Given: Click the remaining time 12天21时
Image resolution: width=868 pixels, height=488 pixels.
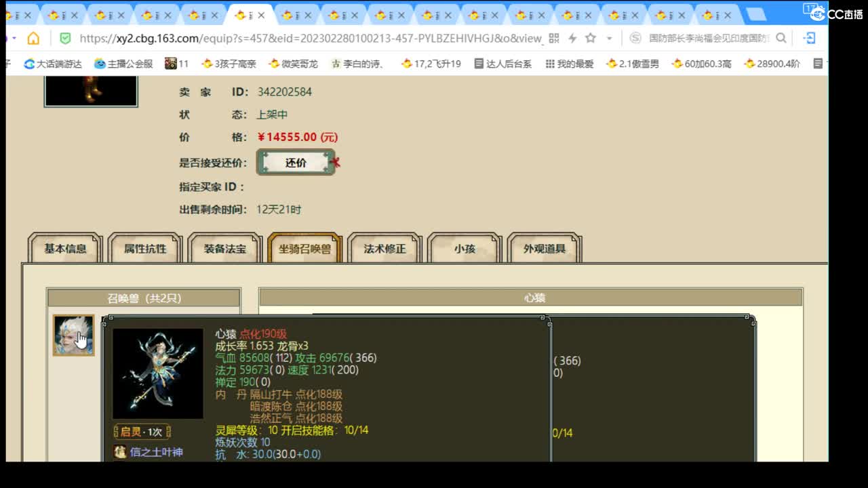Looking at the screenshot, I should 279,209.
